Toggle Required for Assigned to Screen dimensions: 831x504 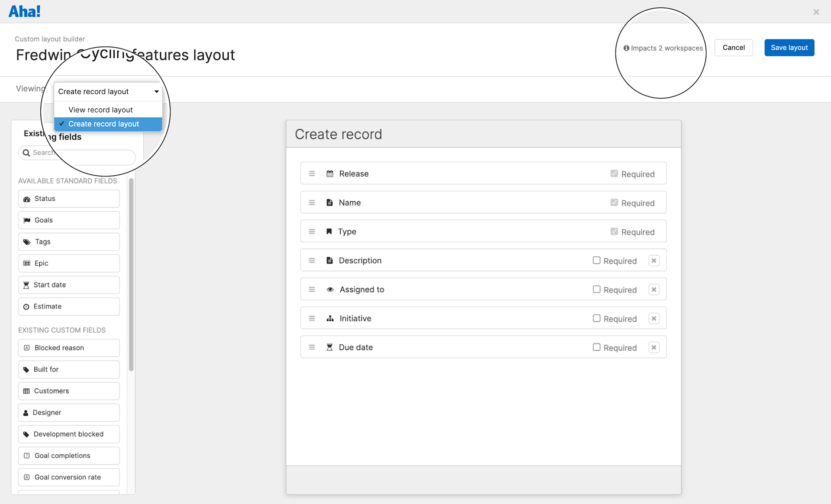pos(596,289)
